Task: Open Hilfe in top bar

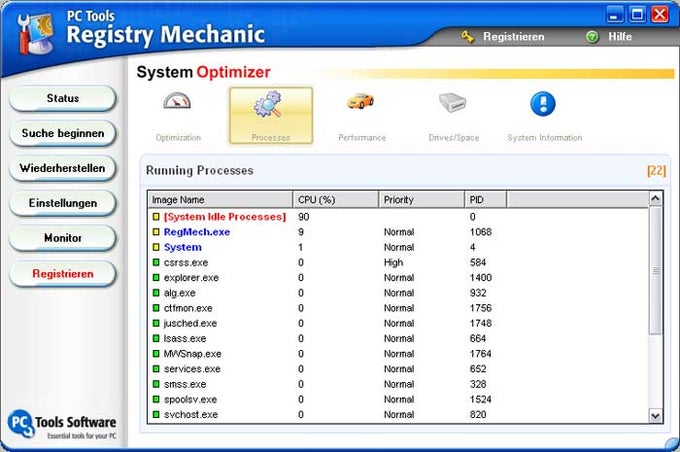Action: (620, 37)
